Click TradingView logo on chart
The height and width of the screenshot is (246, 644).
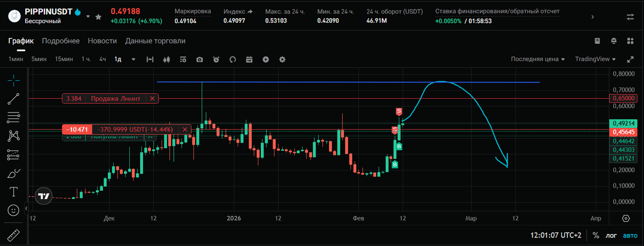coord(45,196)
